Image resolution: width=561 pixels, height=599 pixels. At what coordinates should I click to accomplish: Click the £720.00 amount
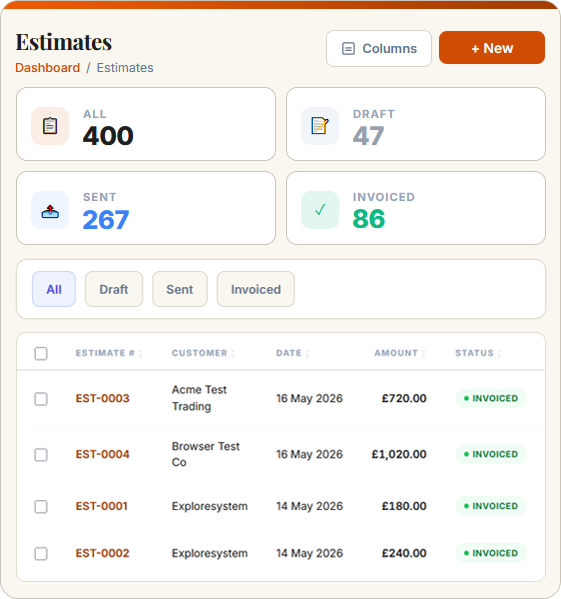pyautogui.click(x=404, y=398)
